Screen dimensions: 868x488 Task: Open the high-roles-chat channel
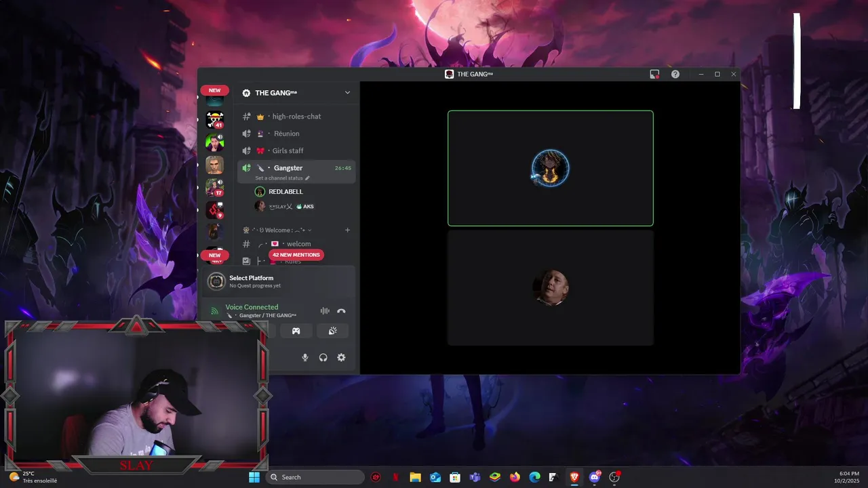296,117
